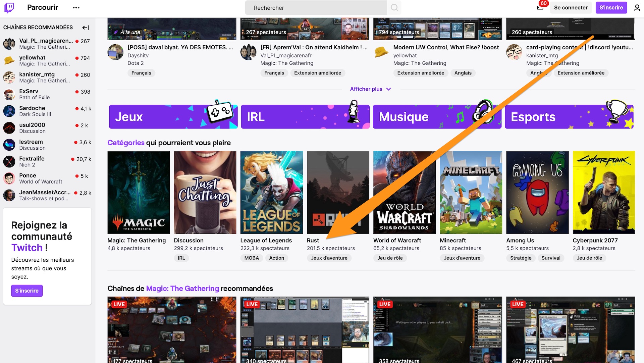The width and height of the screenshot is (644, 363).
Task: Click Anglais tag under yellowhat stream
Action: 463,73
